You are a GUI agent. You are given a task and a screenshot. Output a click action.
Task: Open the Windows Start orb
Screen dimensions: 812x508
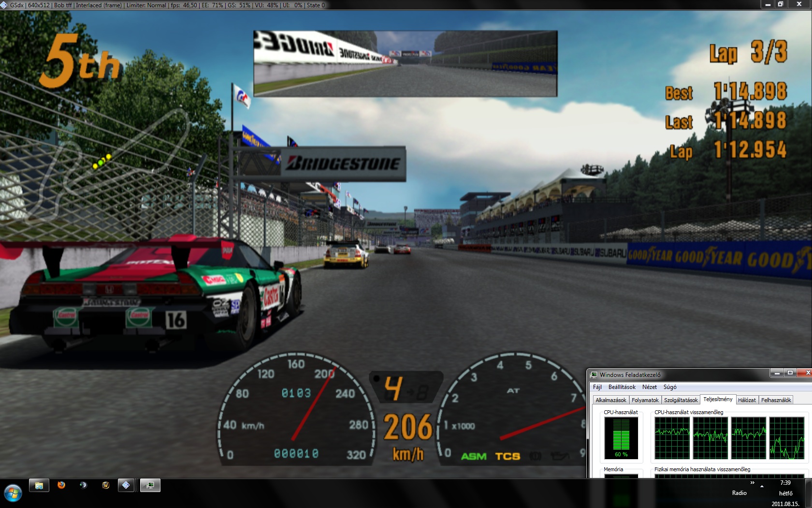13,493
